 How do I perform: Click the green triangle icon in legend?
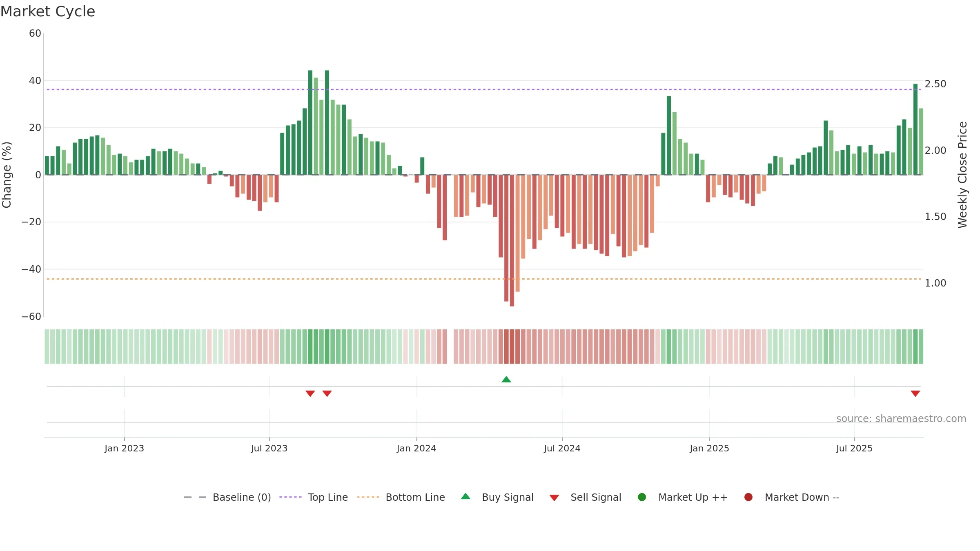[465, 496]
